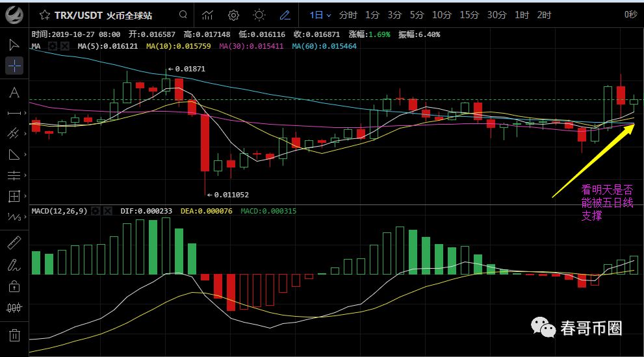Viewport: 644px width, 357px height.
Task: Click the 高:0.017148 high price
Action: tap(207, 34)
